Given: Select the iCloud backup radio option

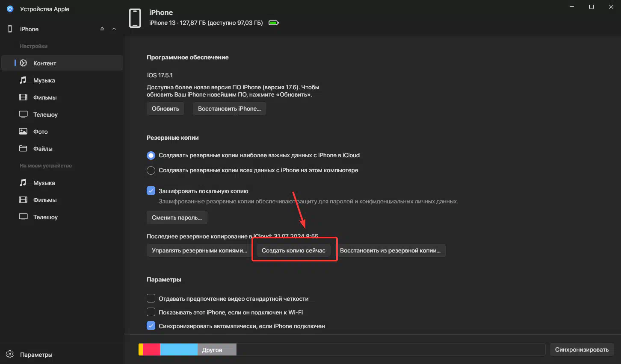Looking at the screenshot, I should pos(151,155).
